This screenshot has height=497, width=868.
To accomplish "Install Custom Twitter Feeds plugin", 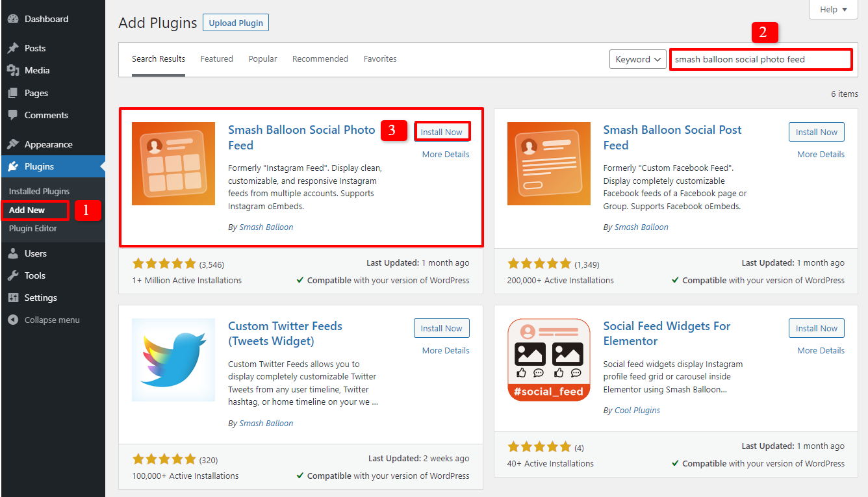I will click(442, 328).
